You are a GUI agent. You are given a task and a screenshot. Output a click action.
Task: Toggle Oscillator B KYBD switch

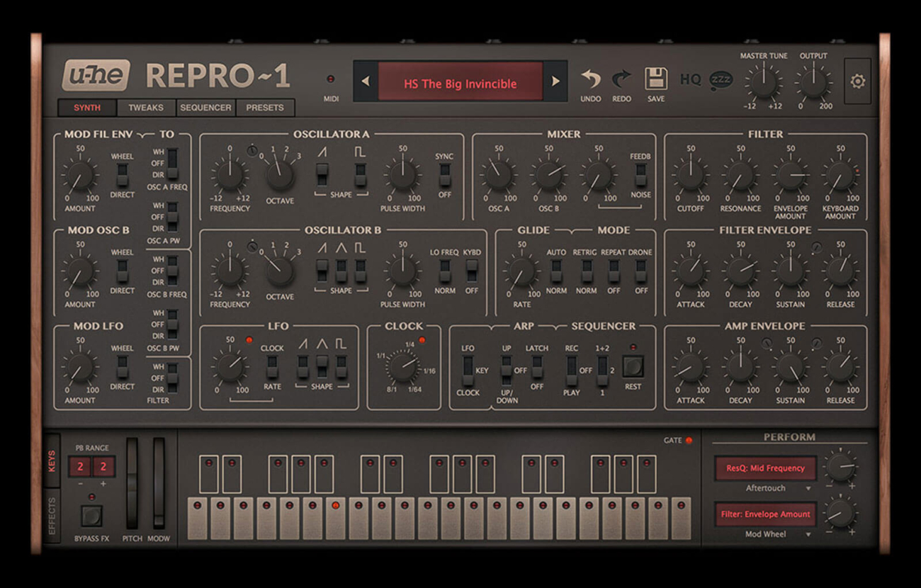[x=472, y=271]
